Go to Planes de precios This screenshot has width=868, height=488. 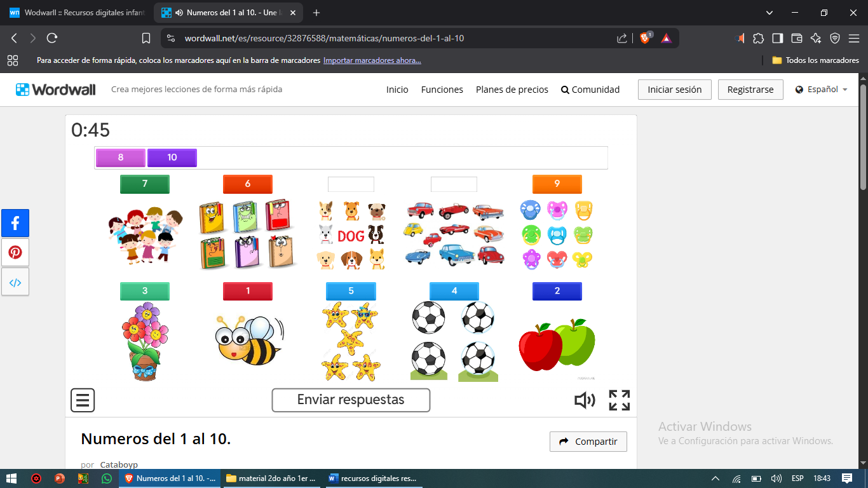[x=512, y=90]
